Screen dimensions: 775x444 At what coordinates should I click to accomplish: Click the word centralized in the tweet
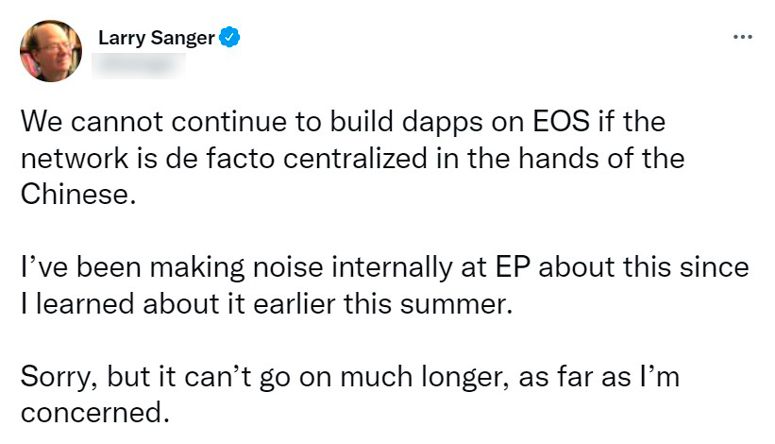click(x=355, y=158)
